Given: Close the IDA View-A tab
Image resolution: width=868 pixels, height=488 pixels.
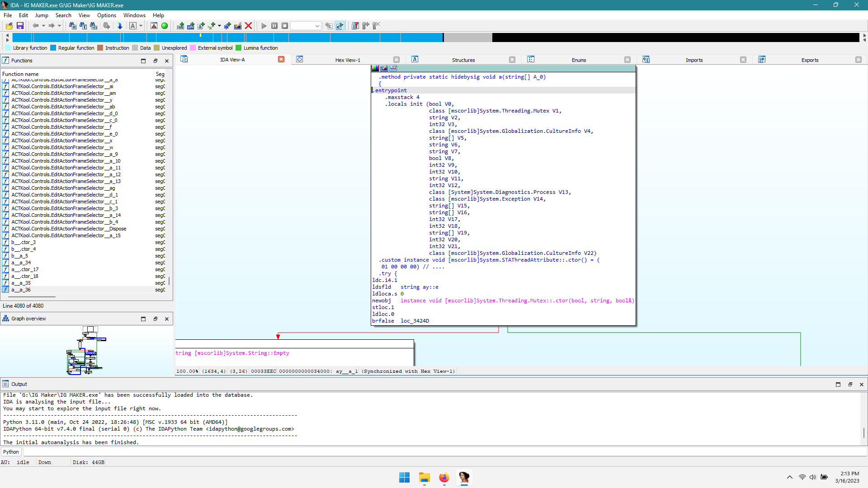Looking at the screenshot, I should click(281, 59).
